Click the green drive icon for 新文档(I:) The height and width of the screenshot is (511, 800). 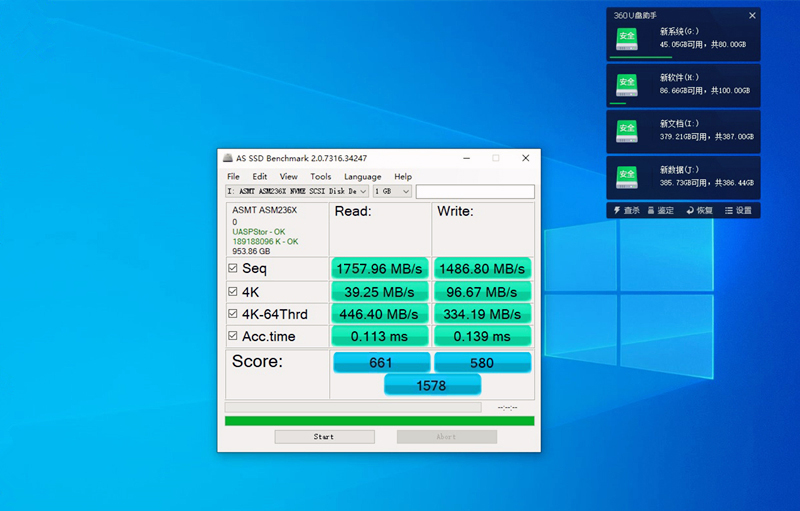[627, 130]
